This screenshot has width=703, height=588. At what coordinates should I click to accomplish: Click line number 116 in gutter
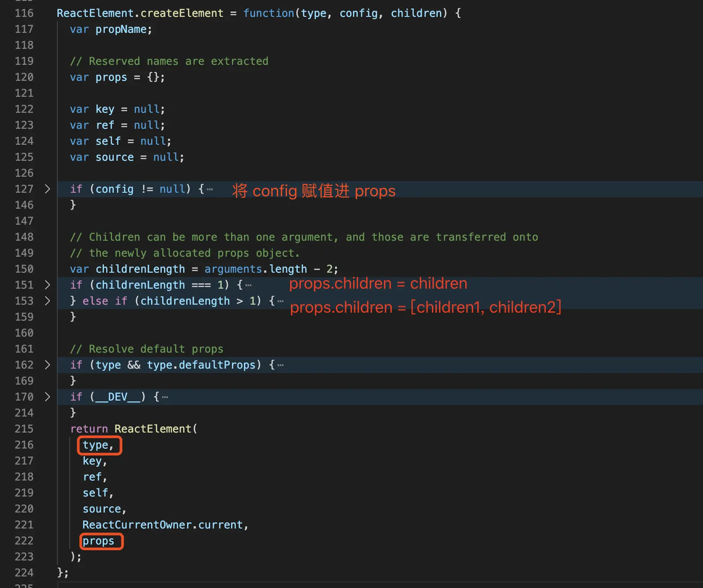[x=24, y=13]
